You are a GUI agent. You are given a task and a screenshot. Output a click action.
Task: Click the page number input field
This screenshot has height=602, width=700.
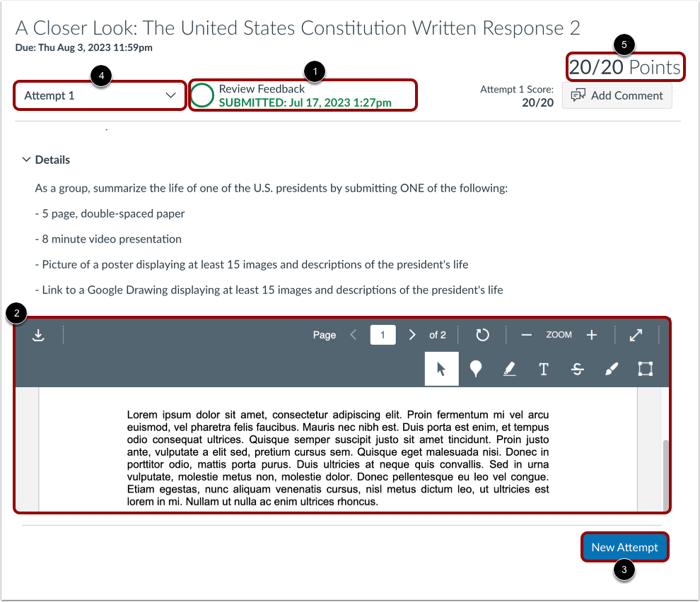point(383,335)
